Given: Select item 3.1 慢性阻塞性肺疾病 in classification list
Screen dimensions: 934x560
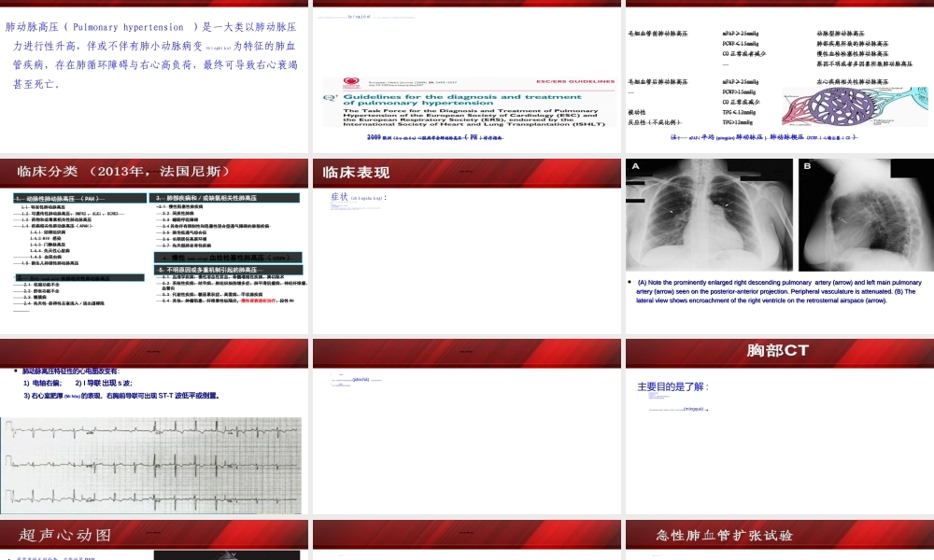Looking at the screenshot, I should [182, 206].
